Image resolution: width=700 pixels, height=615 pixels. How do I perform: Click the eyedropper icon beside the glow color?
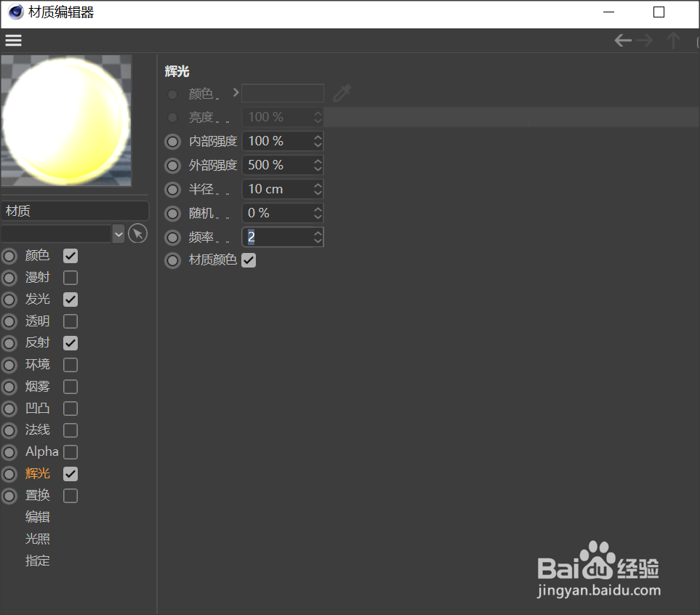click(x=342, y=93)
